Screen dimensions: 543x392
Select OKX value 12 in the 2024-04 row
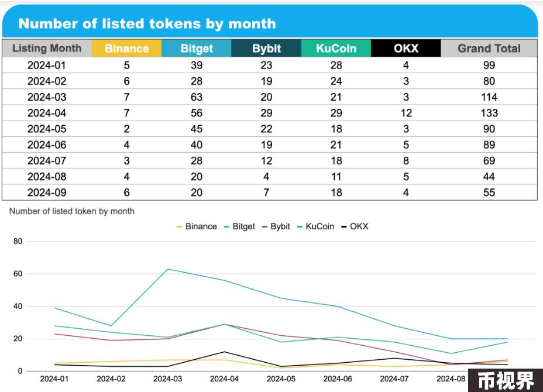coord(406,113)
